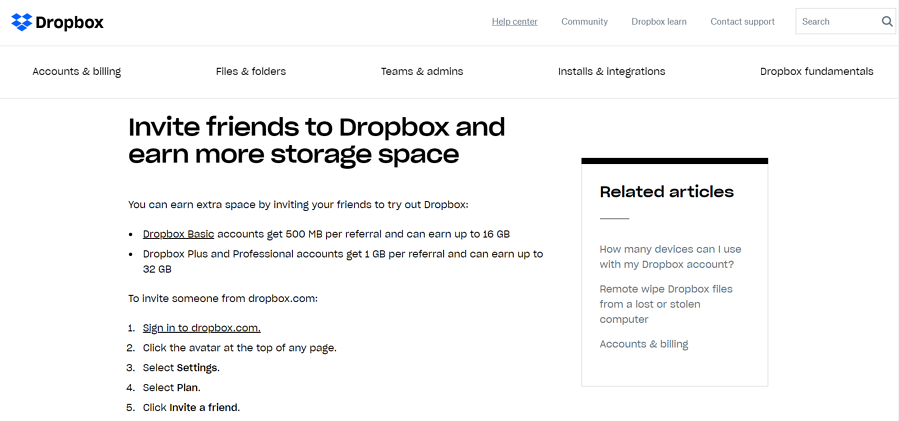Click 'You can earn extra space' sentence
The height and width of the screenshot is (421, 899).
(x=299, y=204)
